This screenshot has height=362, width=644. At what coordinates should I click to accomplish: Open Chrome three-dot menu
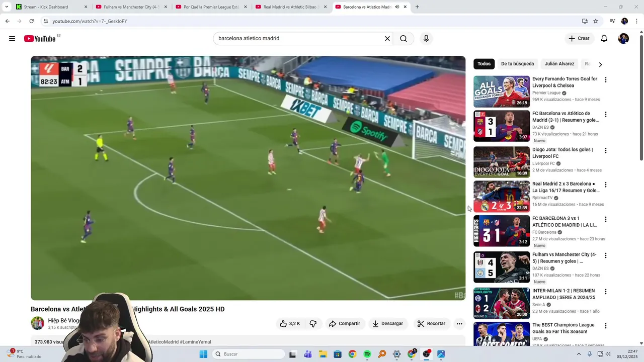click(x=637, y=21)
